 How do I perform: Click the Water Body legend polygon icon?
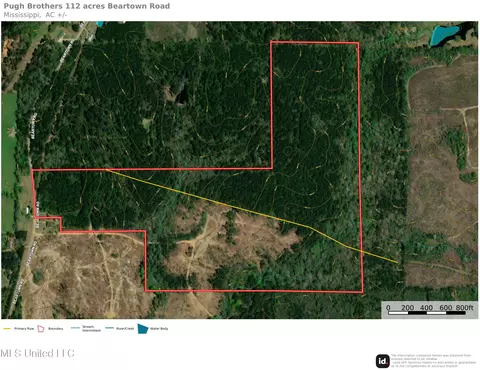coord(143,329)
